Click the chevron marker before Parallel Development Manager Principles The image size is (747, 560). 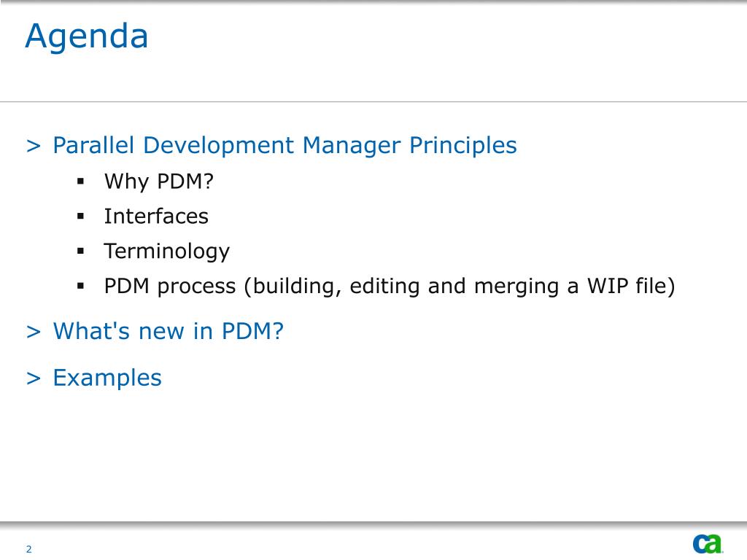pyautogui.click(x=34, y=146)
